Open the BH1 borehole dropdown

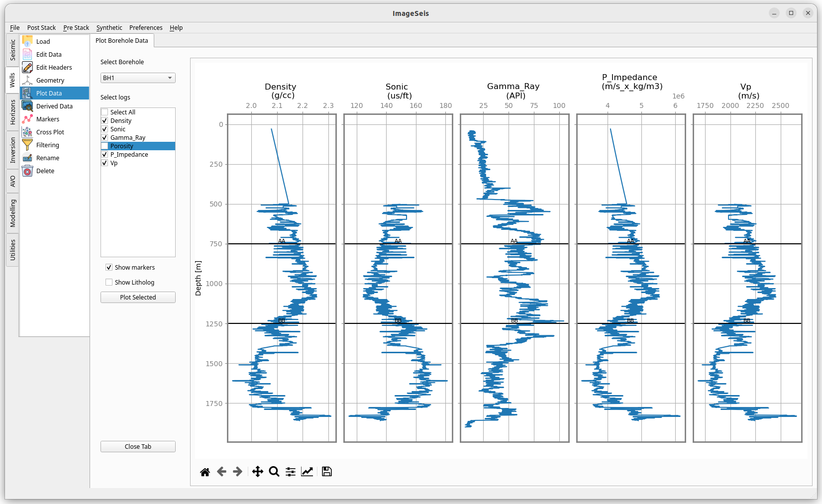138,78
